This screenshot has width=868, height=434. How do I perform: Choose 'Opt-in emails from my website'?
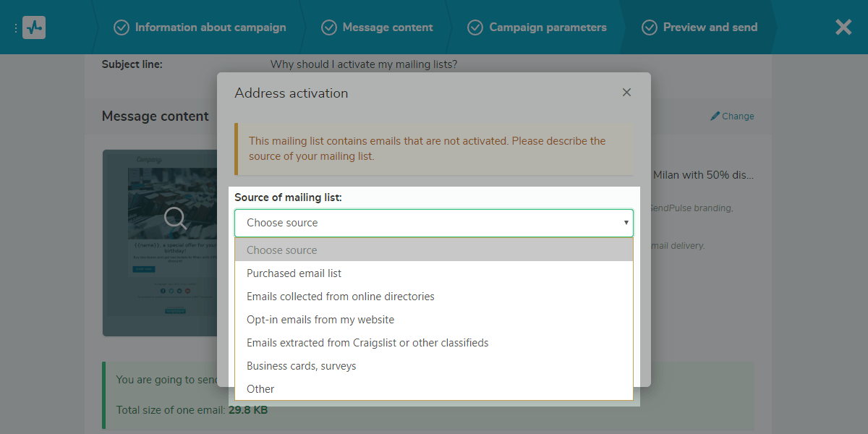320,320
